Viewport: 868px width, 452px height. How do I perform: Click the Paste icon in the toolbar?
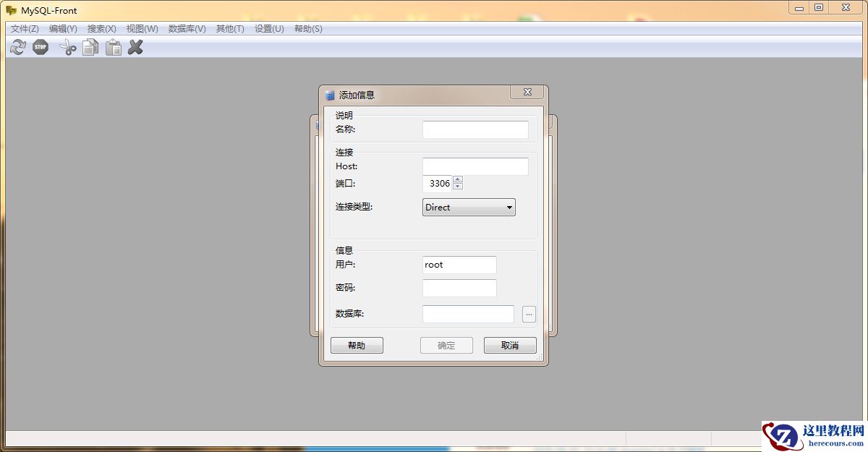point(113,47)
